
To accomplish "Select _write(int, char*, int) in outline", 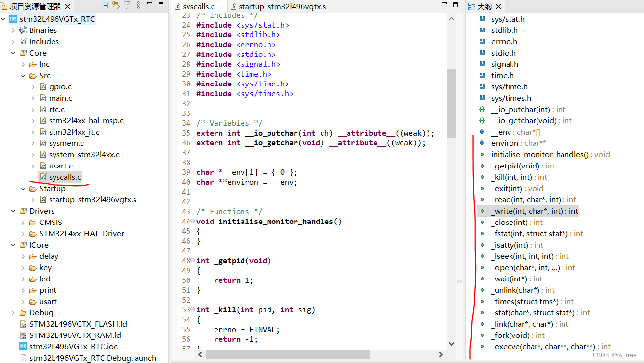I will [x=535, y=211].
